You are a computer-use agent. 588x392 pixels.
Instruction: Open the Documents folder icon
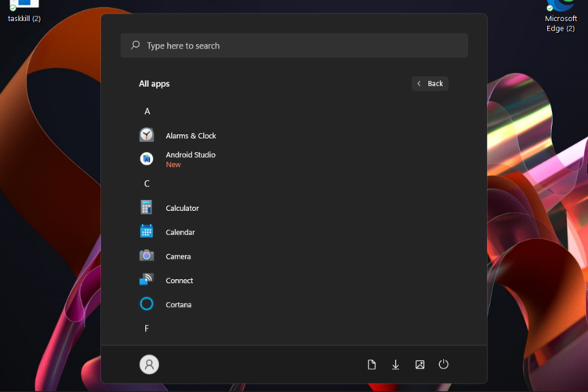pos(372,365)
